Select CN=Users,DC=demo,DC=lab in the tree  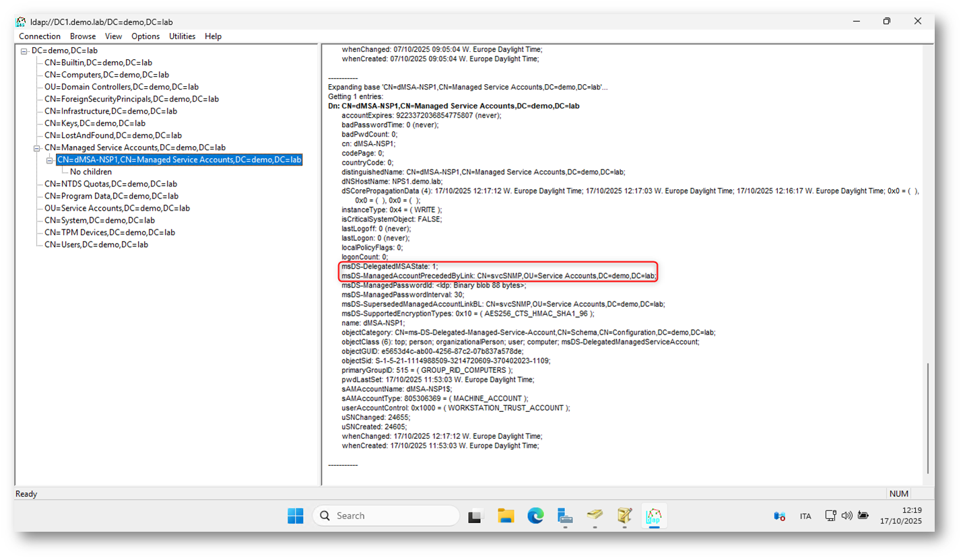96,245
